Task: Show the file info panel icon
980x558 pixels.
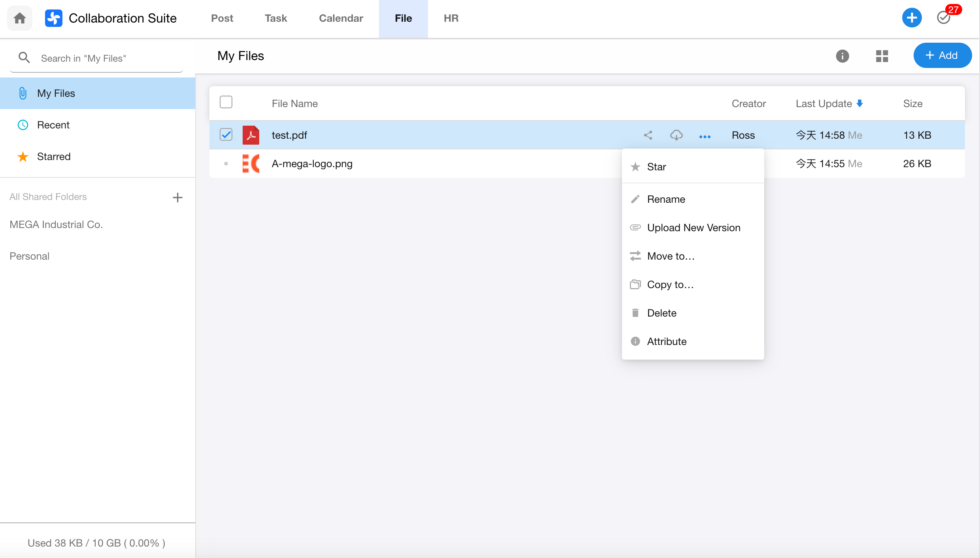Action: [842, 56]
